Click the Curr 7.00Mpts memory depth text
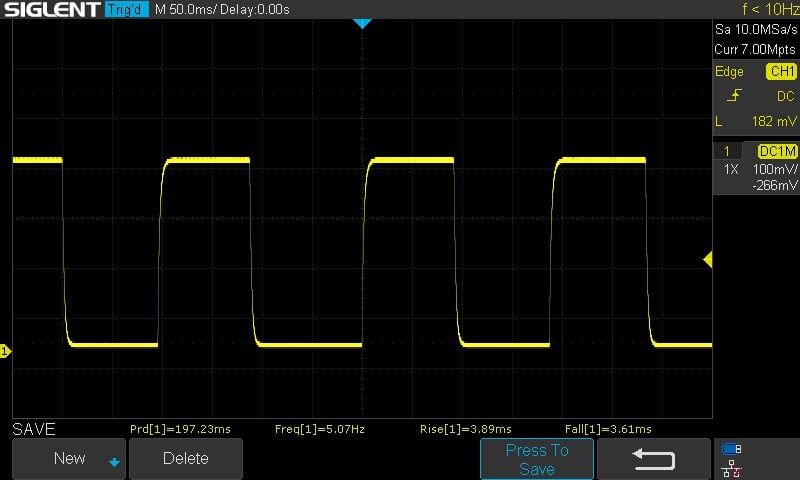Screen dimensions: 800x480 coord(755,49)
